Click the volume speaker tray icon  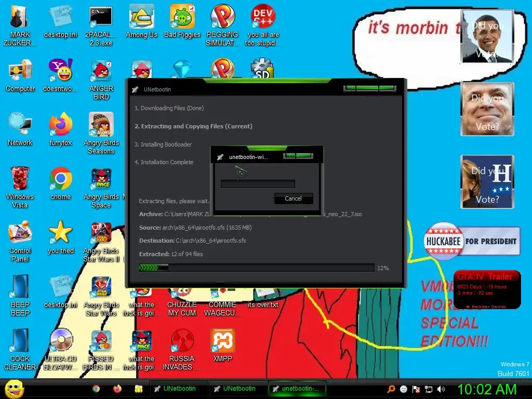pyautogui.click(x=441, y=389)
